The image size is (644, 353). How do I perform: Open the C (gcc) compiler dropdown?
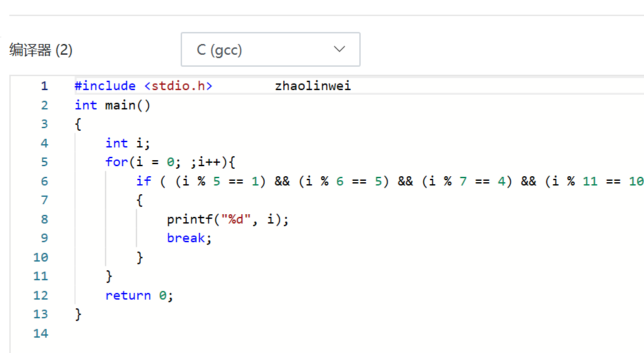270,49
